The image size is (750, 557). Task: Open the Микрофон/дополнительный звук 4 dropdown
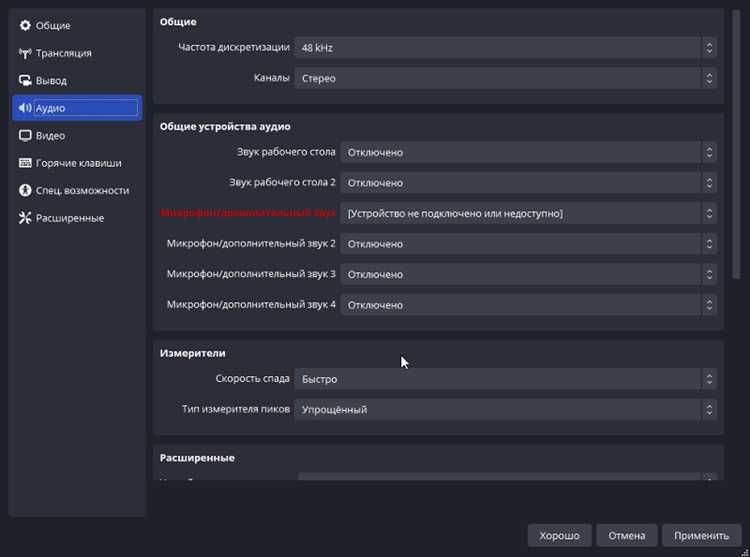529,305
